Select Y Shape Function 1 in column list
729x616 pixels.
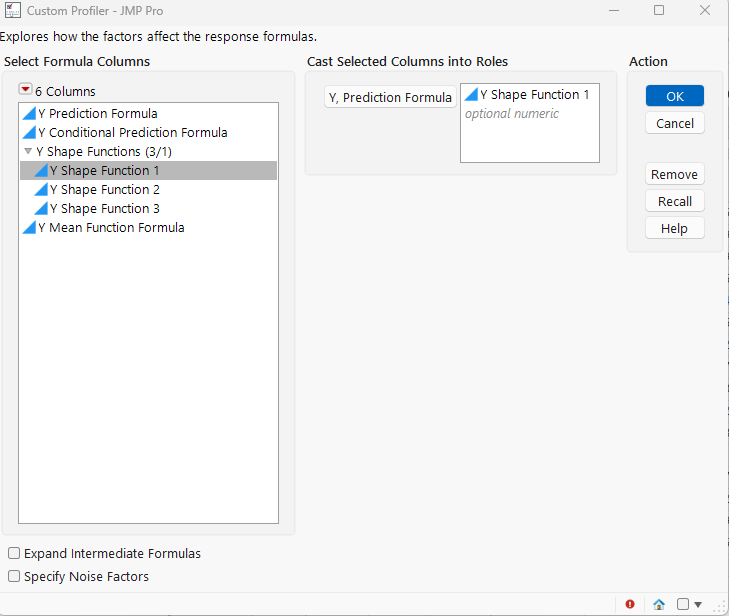click(105, 170)
